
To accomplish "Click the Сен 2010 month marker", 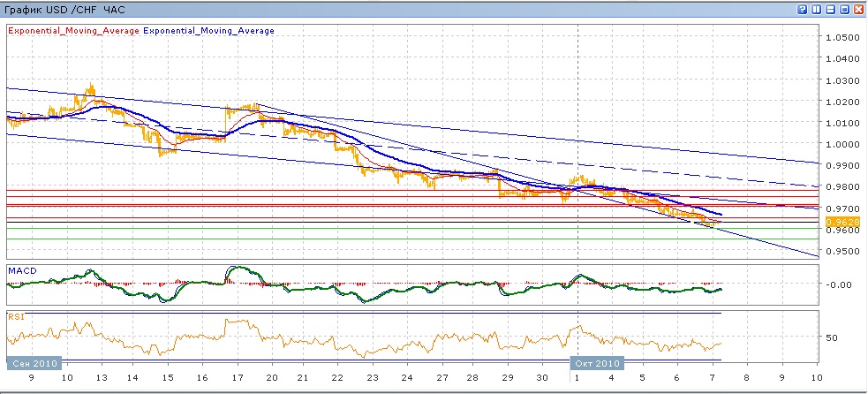I will (x=33, y=363).
